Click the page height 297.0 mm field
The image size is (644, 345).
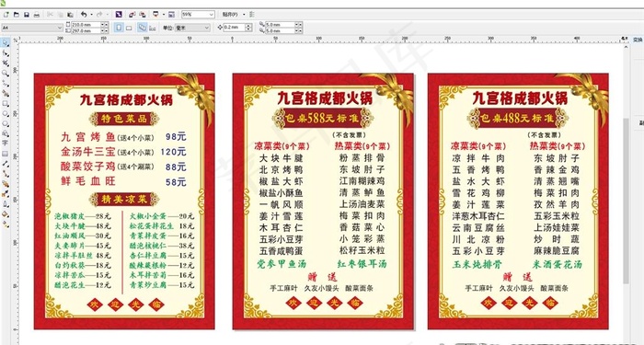(x=86, y=30)
